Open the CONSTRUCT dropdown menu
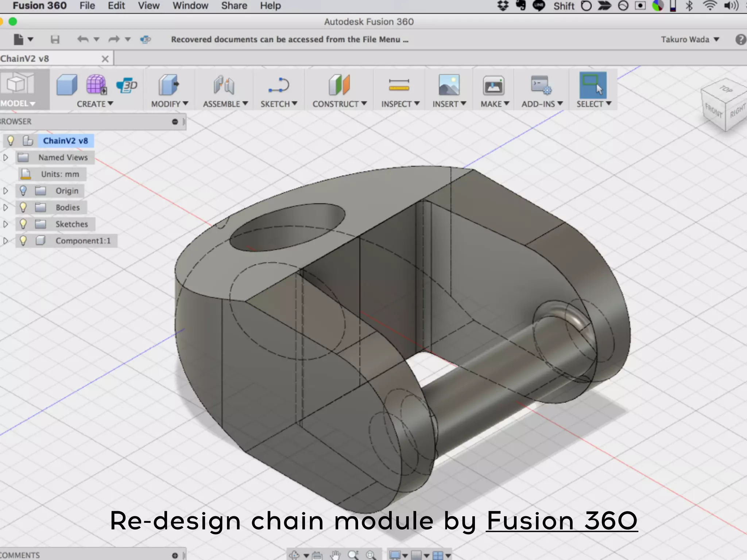Image resolution: width=747 pixels, height=560 pixels. [340, 104]
